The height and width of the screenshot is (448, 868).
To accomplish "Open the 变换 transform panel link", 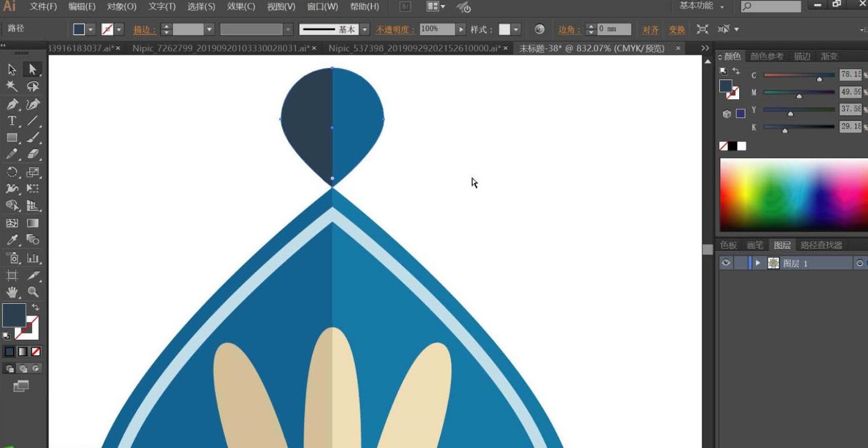I will tap(677, 30).
